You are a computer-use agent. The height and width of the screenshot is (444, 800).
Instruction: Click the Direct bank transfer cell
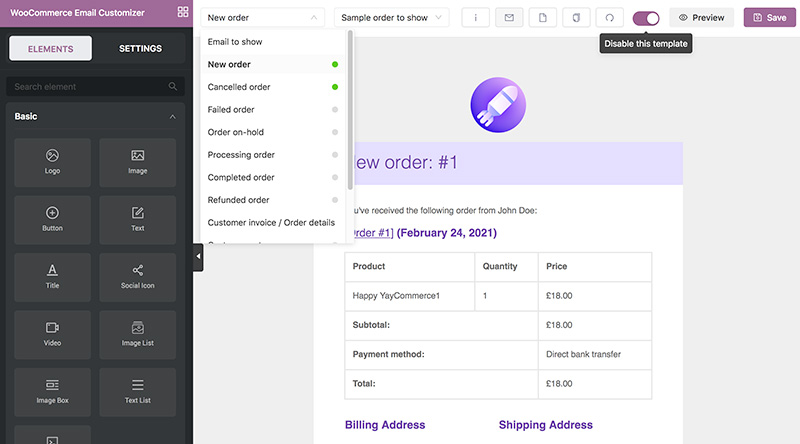(x=595, y=354)
